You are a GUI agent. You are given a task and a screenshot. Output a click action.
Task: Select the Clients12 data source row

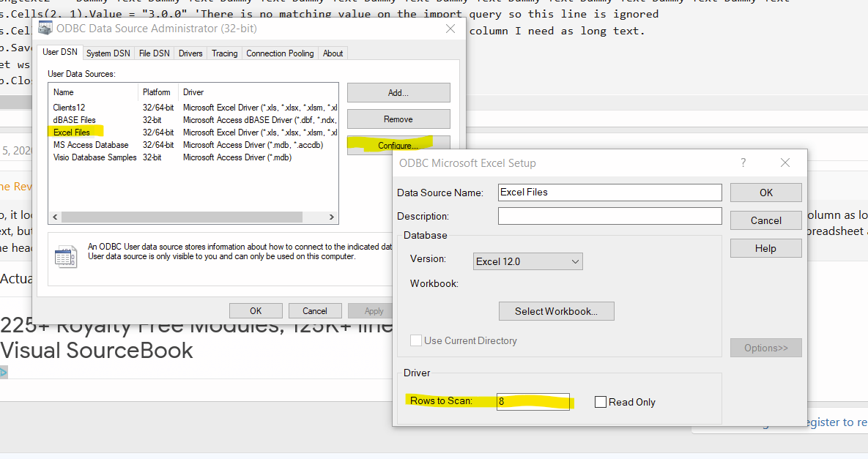[x=194, y=108]
